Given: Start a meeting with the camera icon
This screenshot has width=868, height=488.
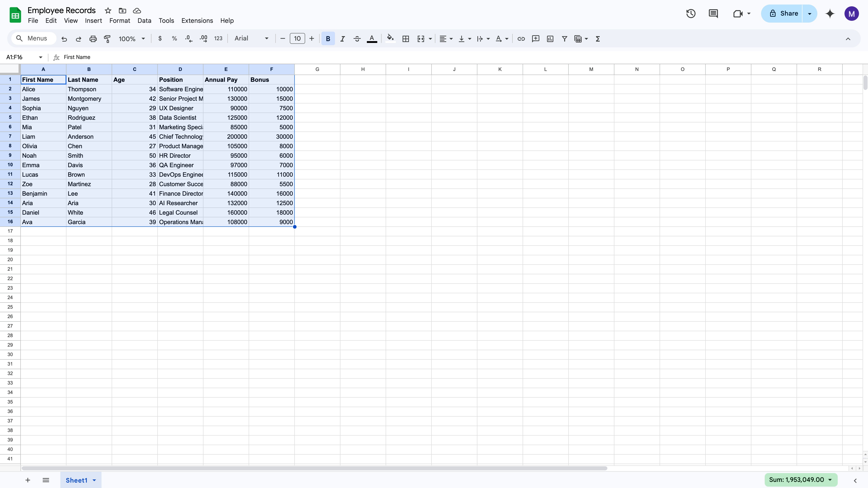Looking at the screenshot, I should [x=738, y=14].
